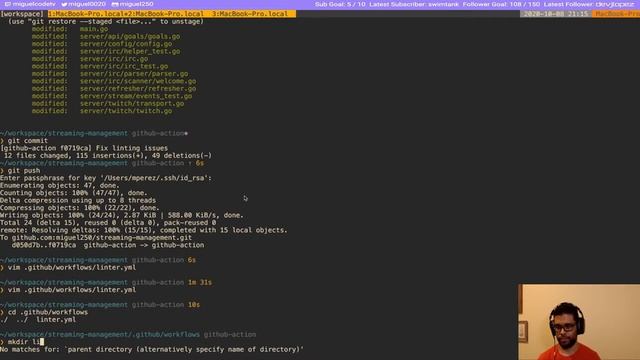Viewport: 640px width, 360px height.
Task: Click 'github-action -> github-action' push result line
Action: [x=108, y=245]
